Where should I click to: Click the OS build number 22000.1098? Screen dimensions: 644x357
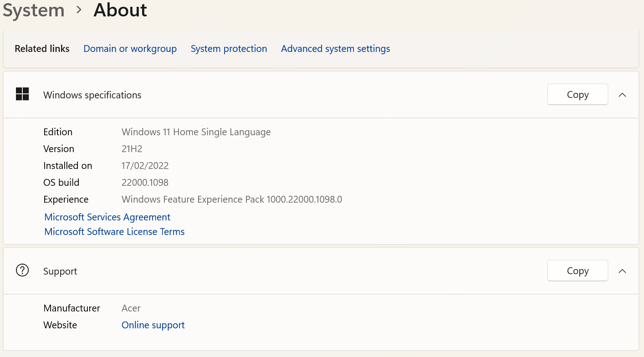pos(145,183)
